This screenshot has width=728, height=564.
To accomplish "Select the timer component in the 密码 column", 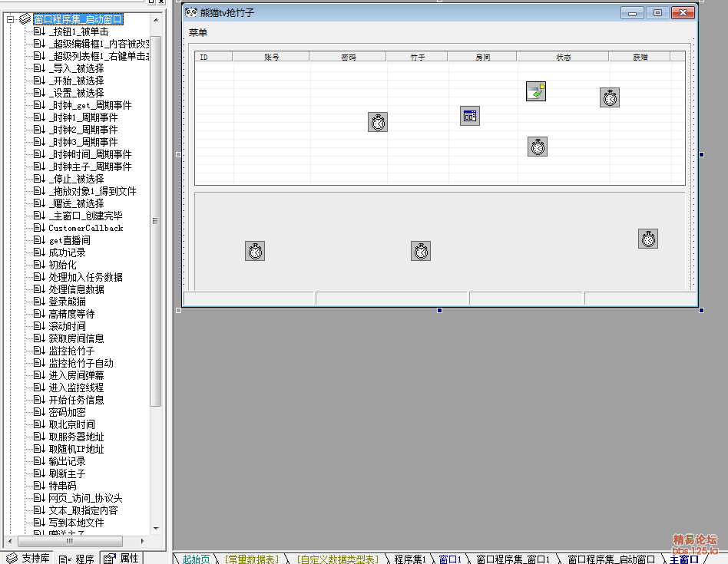I will point(378,123).
